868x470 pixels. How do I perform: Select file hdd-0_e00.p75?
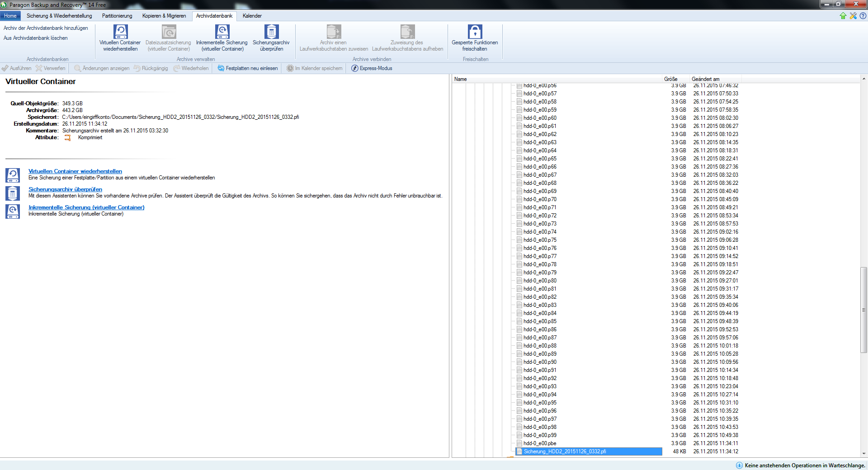[540, 240]
